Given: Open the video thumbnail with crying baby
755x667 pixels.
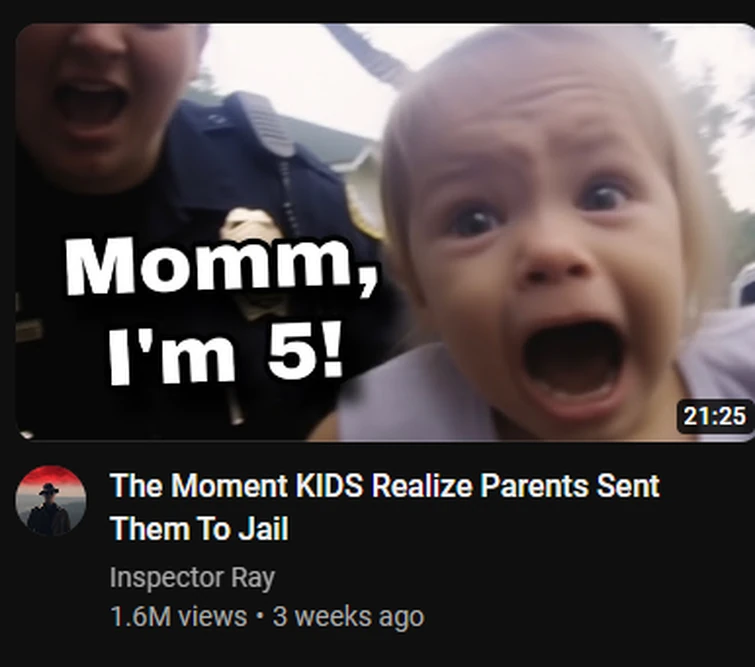Looking at the screenshot, I should coord(385,232).
